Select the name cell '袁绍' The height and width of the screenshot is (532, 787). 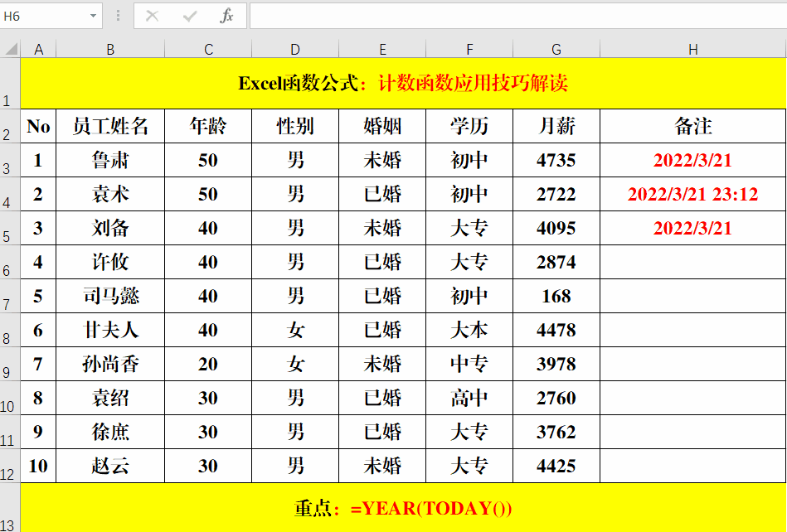[x=110, y=398]
